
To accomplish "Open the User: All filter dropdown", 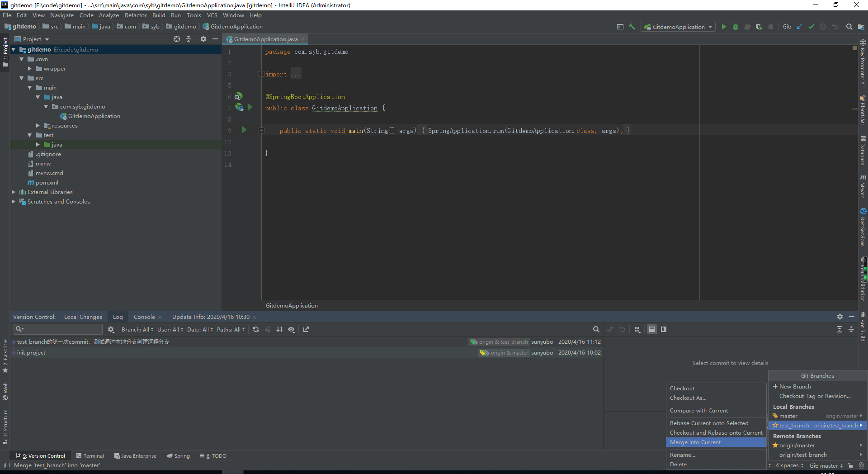I will click(170, 329).
